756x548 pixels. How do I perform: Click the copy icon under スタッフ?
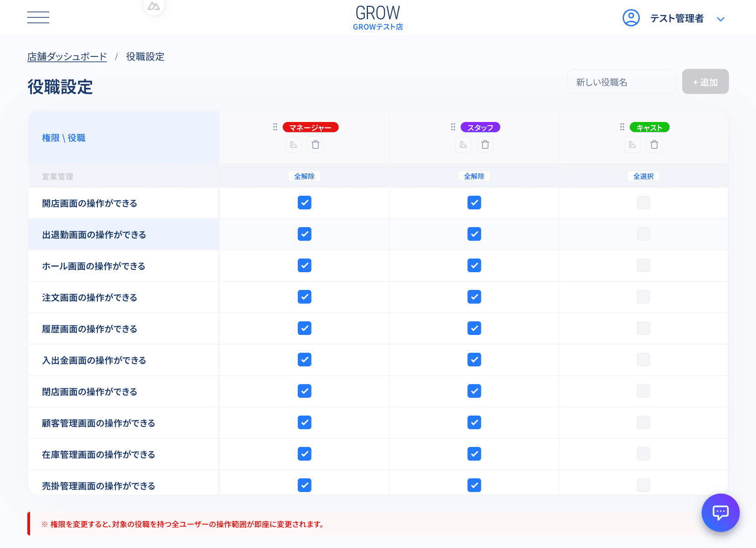pos(463,145)
